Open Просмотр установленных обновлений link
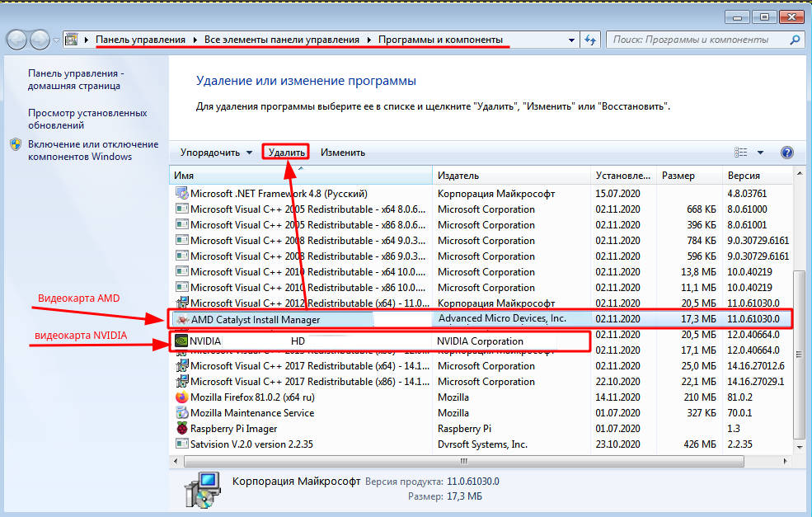The height and width of the screenshot is (517, 812). [87, 119]
